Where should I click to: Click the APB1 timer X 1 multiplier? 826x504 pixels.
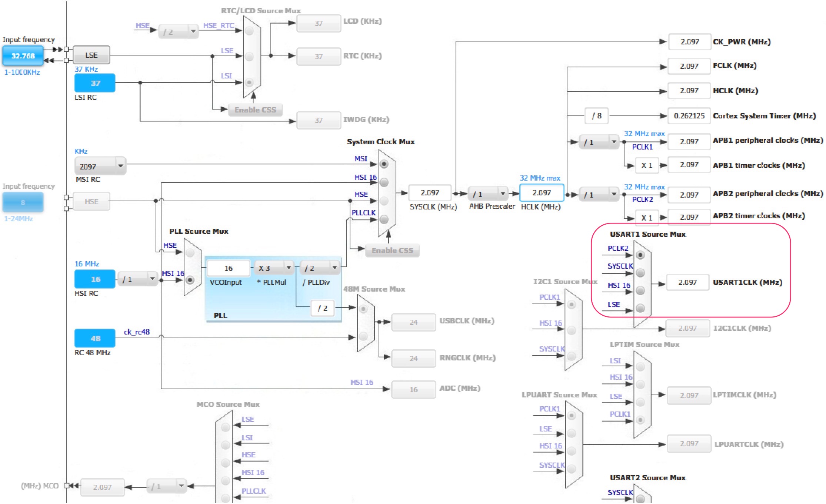pos(647,165)
